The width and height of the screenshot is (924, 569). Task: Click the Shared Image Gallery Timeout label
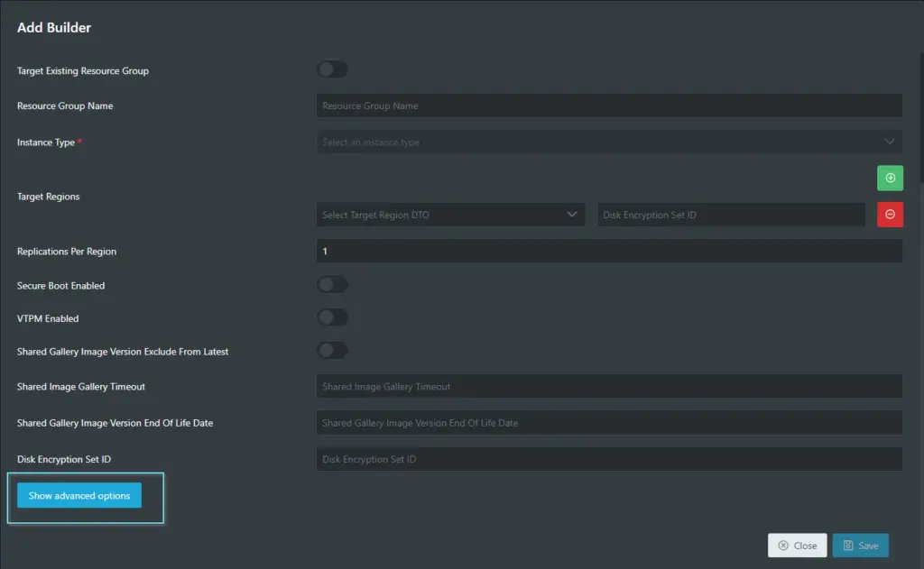tap(80, 387)
